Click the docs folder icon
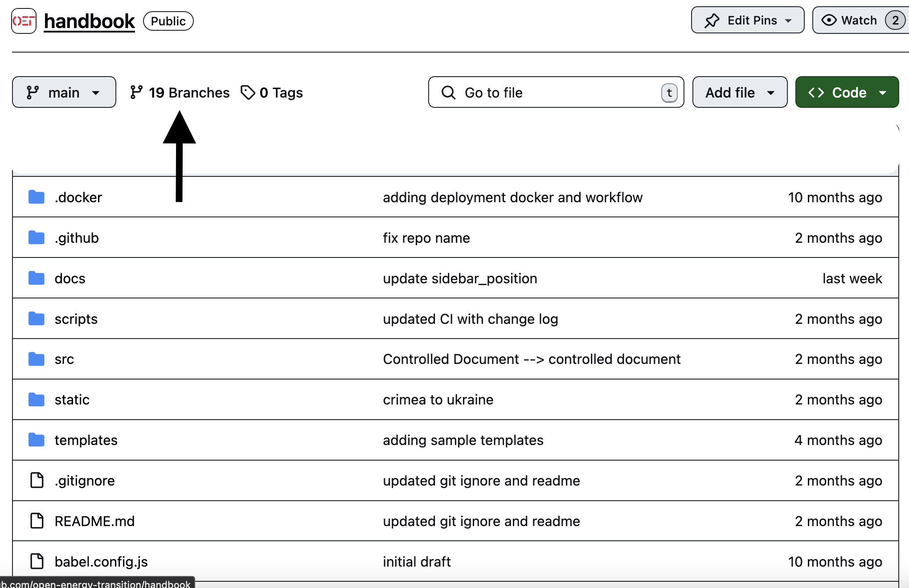909x588 pixels. click(x=37, y=278)
